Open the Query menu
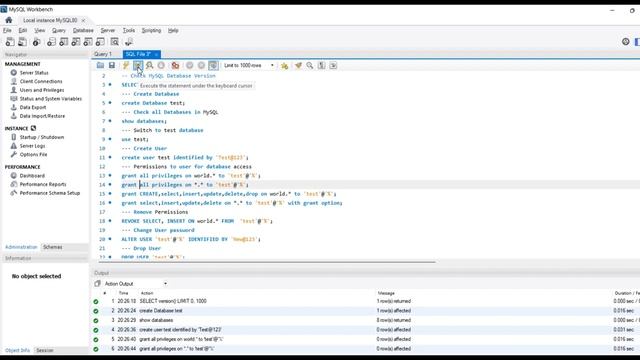 click(x=59, y=31)
